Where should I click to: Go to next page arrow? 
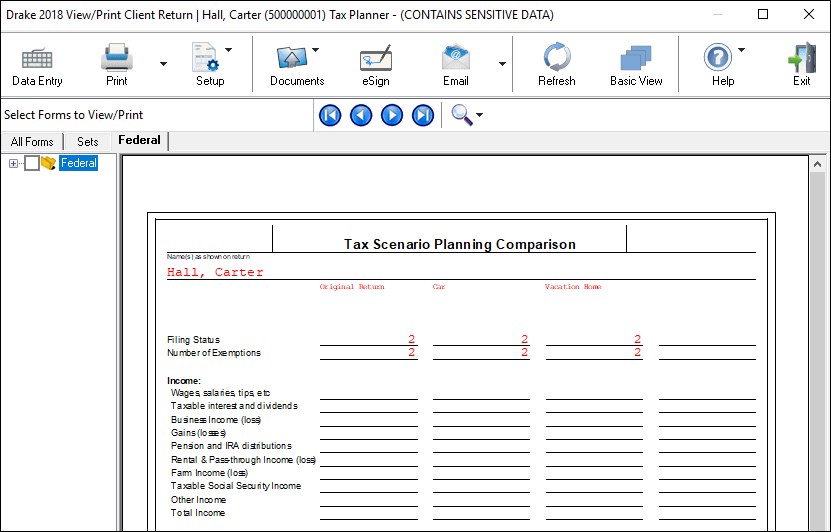(x=392, y=115)
